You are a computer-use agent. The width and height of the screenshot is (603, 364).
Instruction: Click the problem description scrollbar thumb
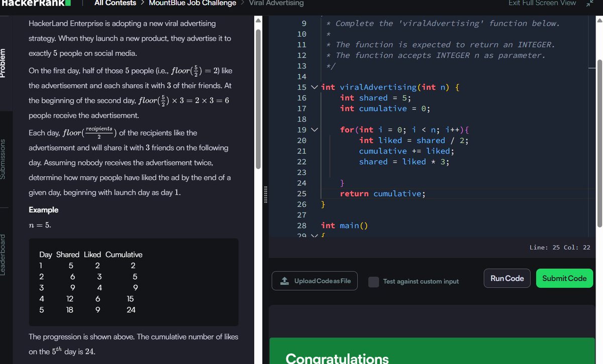[259, 98]
